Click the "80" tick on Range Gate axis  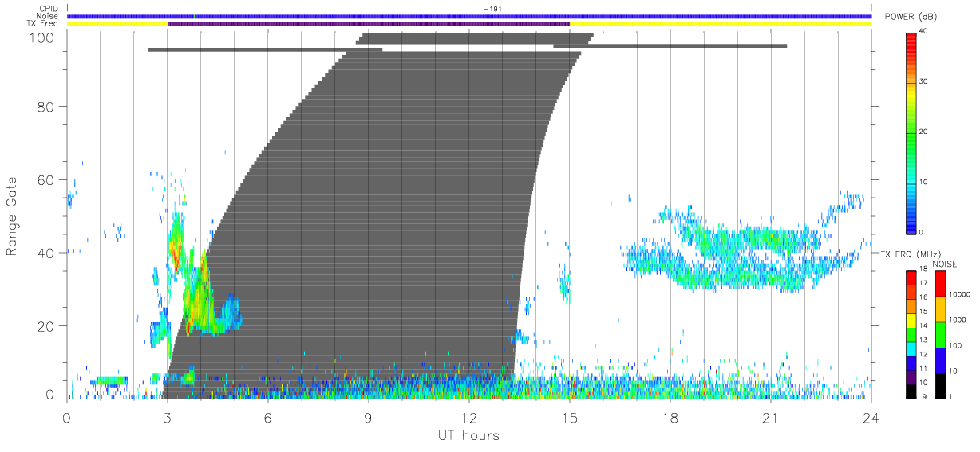click(x=46, y=107)
